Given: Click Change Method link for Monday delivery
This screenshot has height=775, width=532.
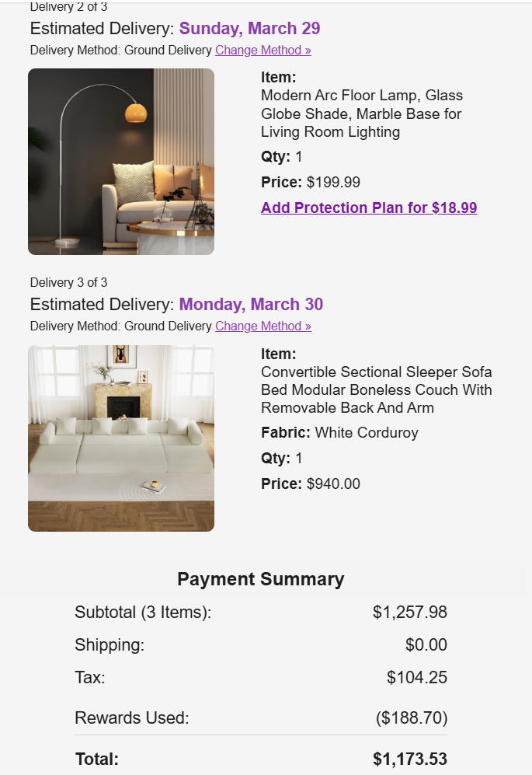Looking at the screenshot, I should tap(263, 326).
